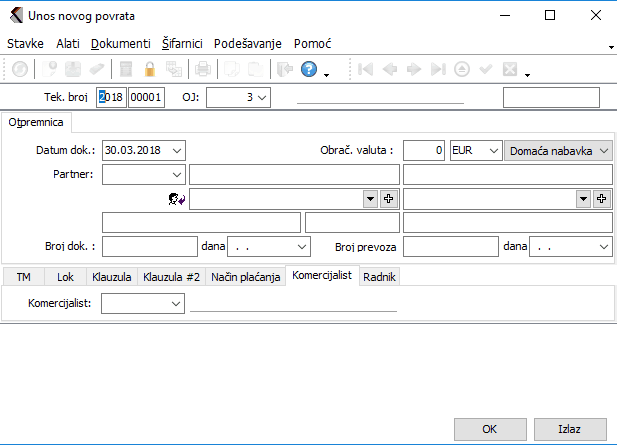
Task: Open the Šifarnici menu
Action: pyautogui.click(x=182, y=44)
